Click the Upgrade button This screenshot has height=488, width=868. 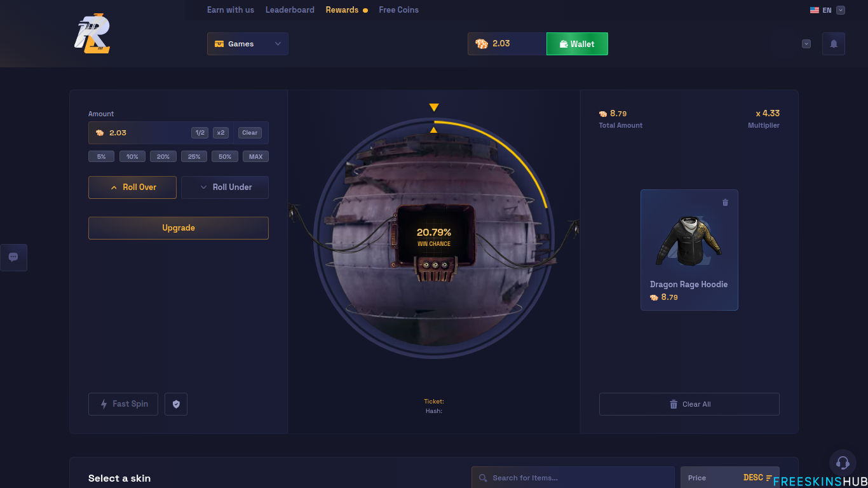click(179, 228)
